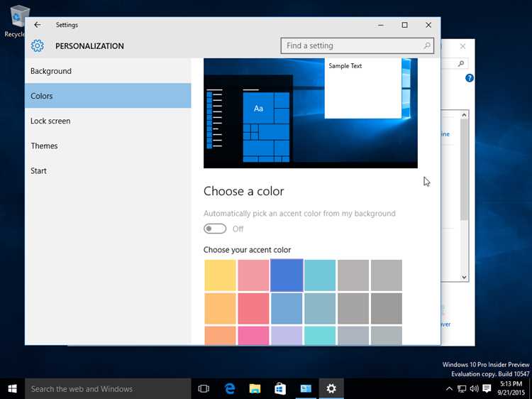Click the help question mark in background window

pos(470,78)
